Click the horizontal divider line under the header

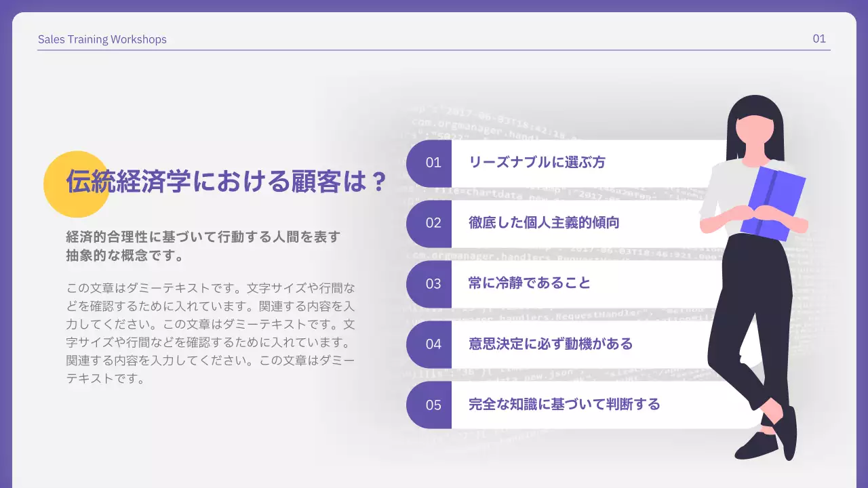[434, 51]
